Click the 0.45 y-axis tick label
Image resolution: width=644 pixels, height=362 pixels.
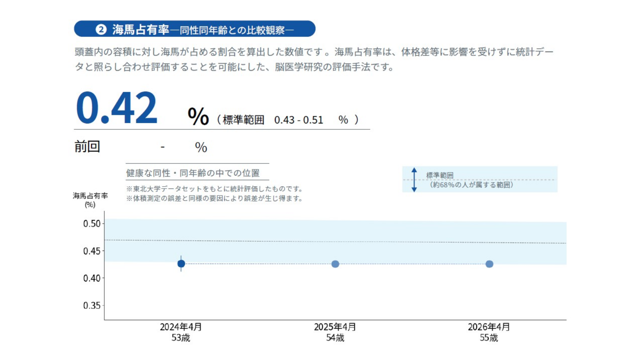(92, 251)
